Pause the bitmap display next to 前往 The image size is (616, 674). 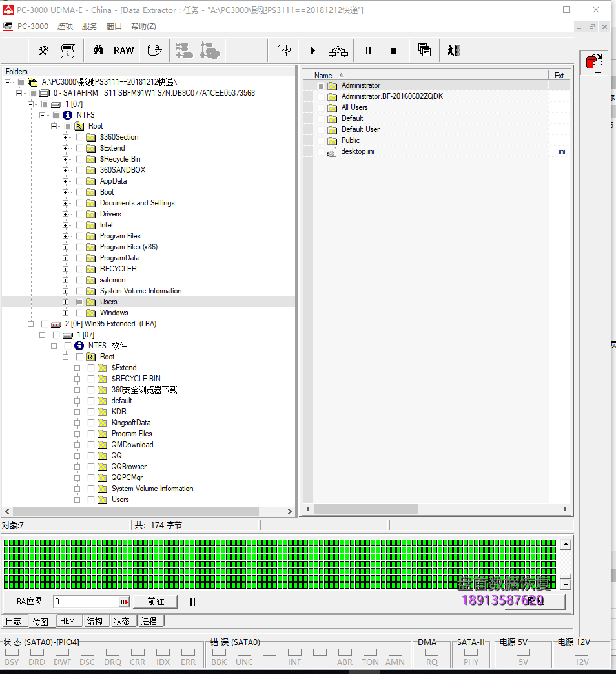(192, 602)
